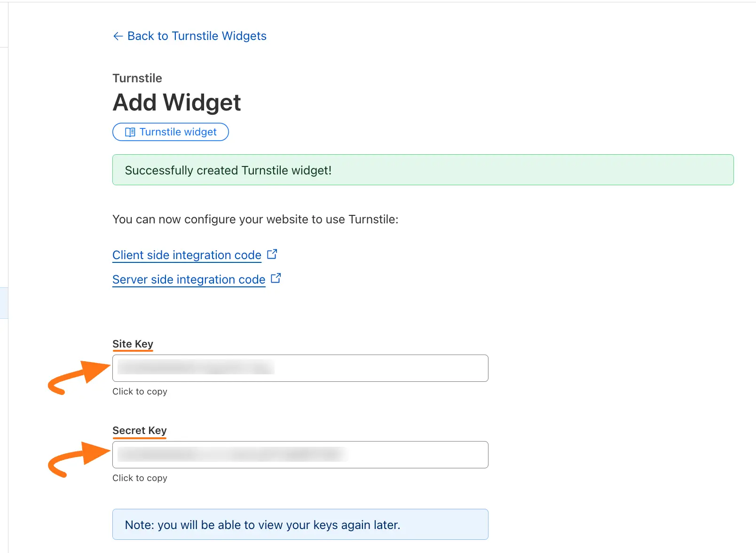Click the Secret Key label
The width and height of the screenshot is (756, 553).
(x=139, y=430)
